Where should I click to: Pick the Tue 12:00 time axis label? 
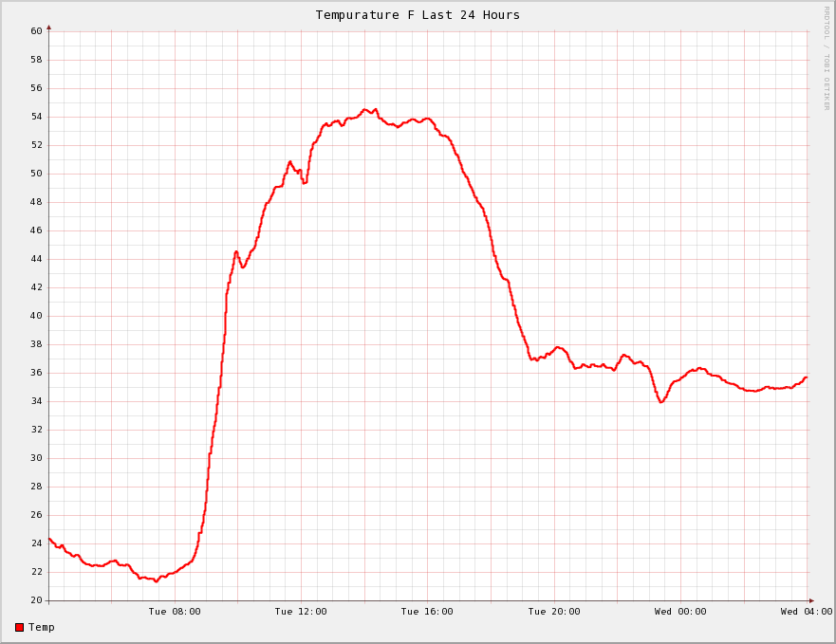(x=301, y=612)
